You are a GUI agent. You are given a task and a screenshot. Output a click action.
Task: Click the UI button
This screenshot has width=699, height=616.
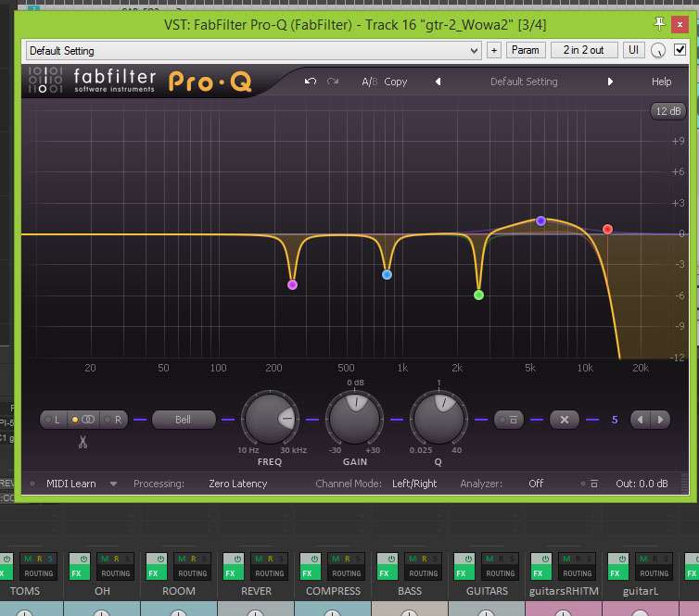[633, 50]
